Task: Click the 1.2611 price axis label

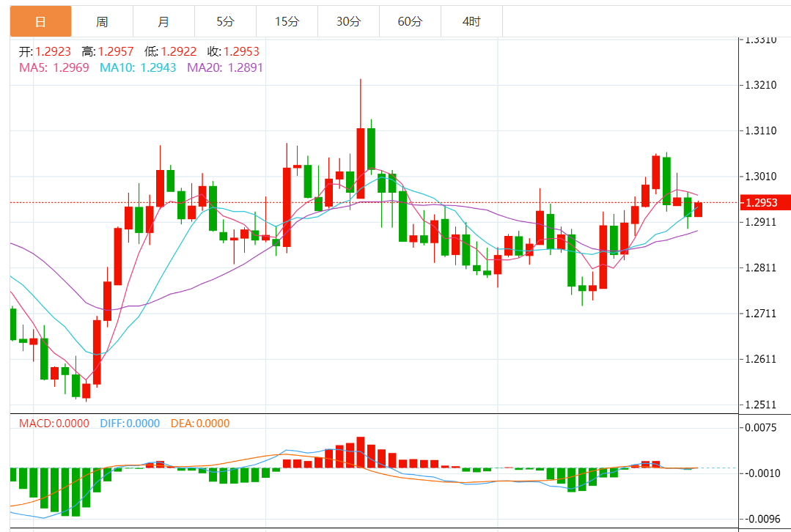Action: (761, 358)
